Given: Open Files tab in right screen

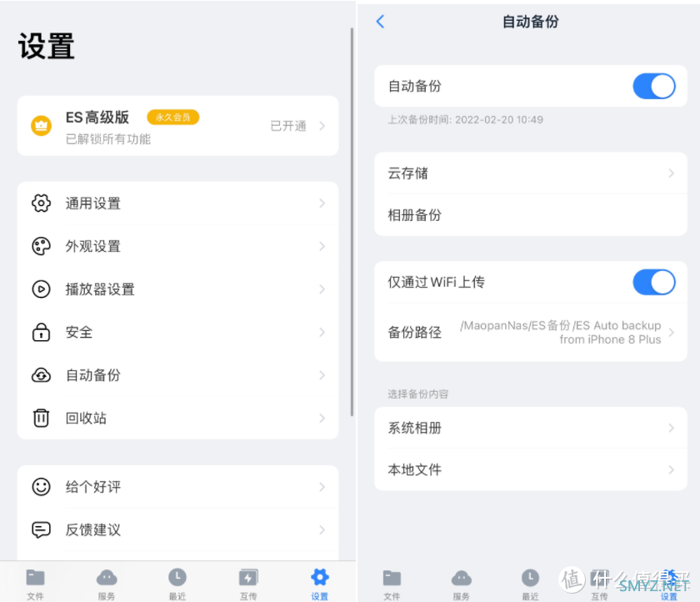Looking at the screenshot, I should pyautogui.click(x=392, y=584).
